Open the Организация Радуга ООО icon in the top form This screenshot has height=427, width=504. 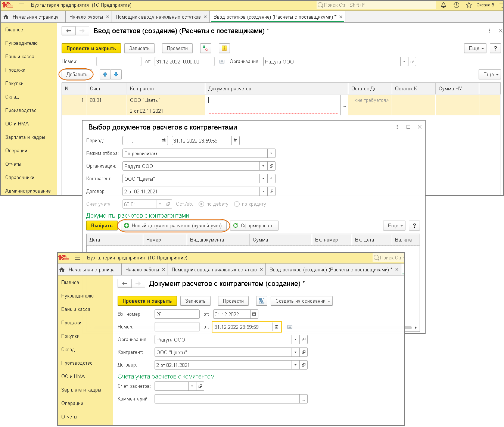[412, 62]
